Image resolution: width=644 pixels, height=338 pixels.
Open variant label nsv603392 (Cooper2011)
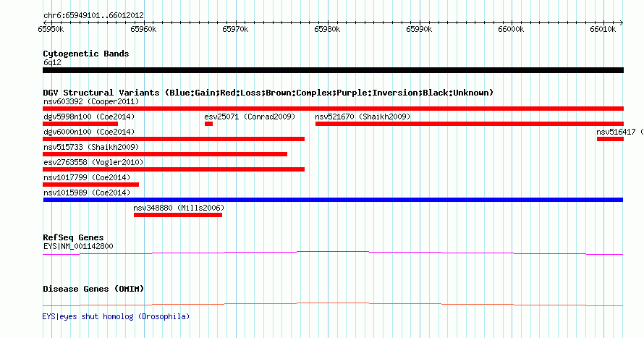[91, 101]
